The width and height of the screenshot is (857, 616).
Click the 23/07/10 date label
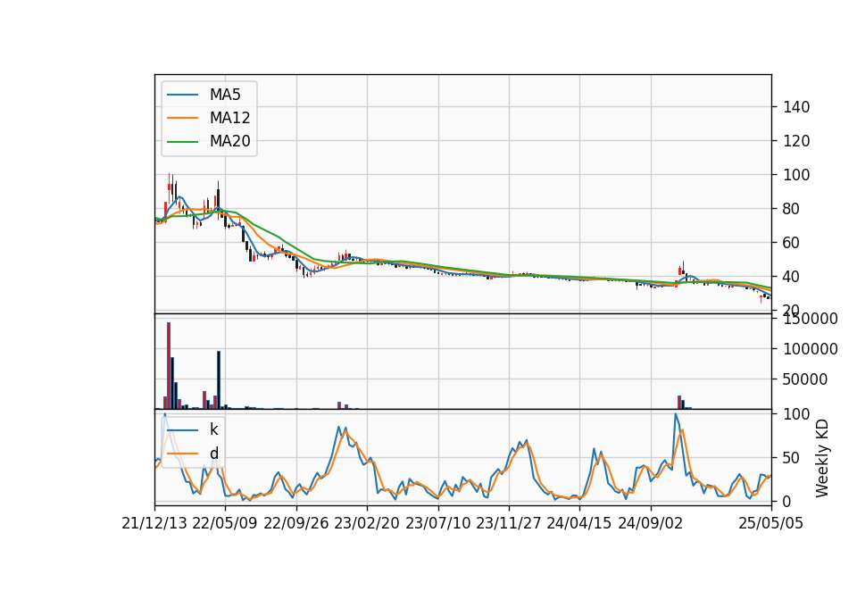click(x=437, y=523)
